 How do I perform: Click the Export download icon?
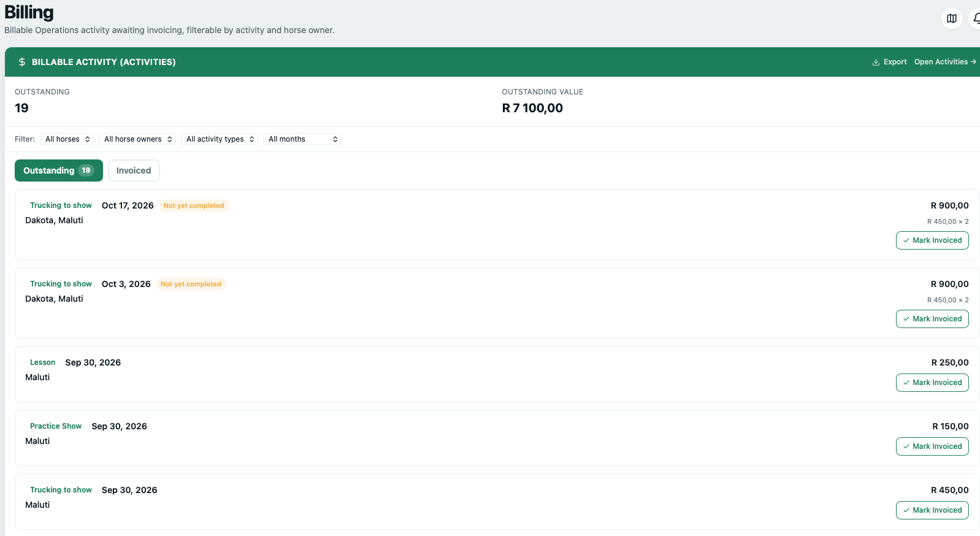(876, 62)
